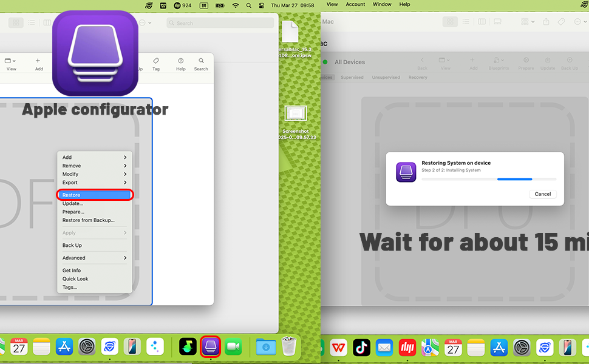Launch FaceTime from the dock
This screenshot has height=364, width=589.
(x=233, y=346)
